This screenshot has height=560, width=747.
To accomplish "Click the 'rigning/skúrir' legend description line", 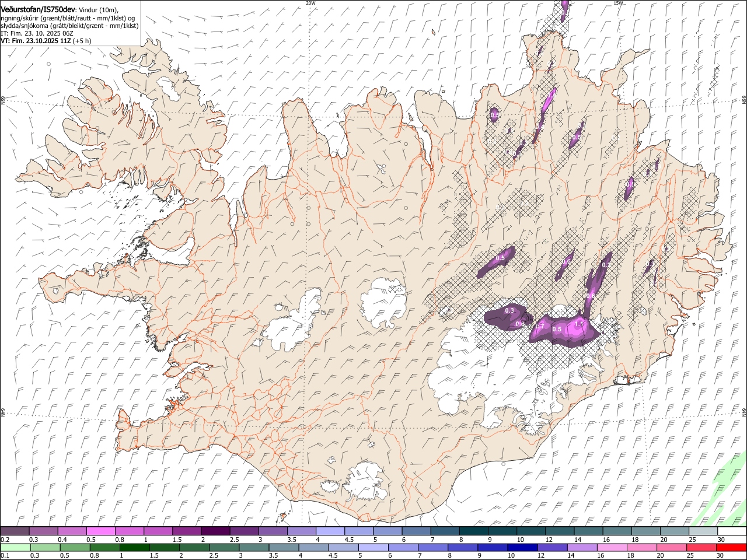I will coord(68,18).
